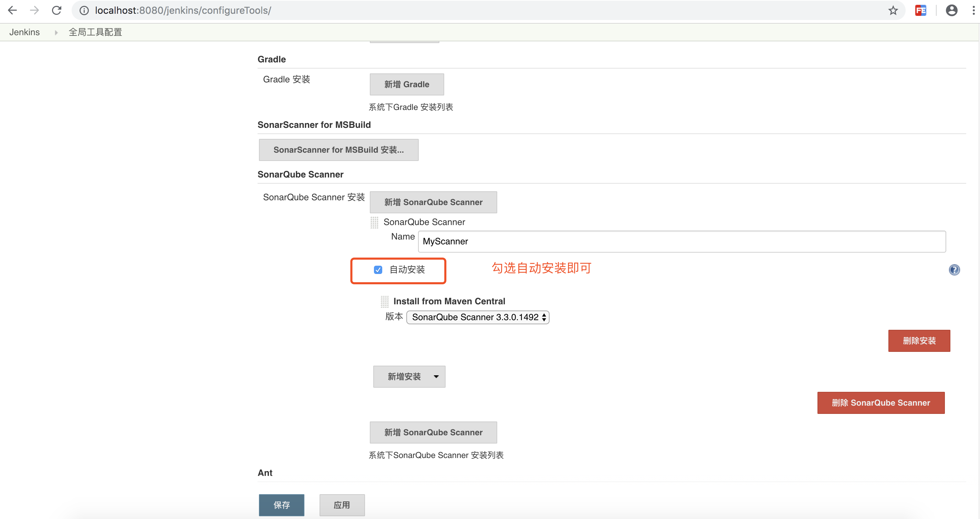Uncheck the 自动安装 checkbox
Screen dimensions: 980x519
(378, 270)
